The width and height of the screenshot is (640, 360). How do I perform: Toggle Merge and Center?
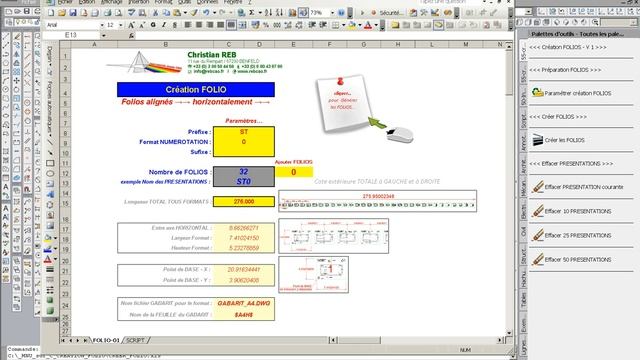(x=242, y=25)
